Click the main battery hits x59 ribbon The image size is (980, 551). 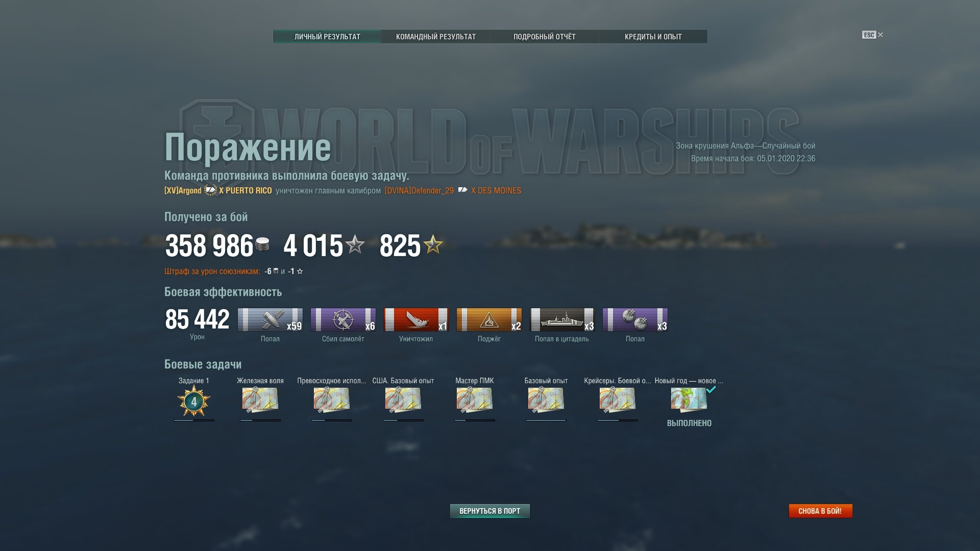point(270,320)
